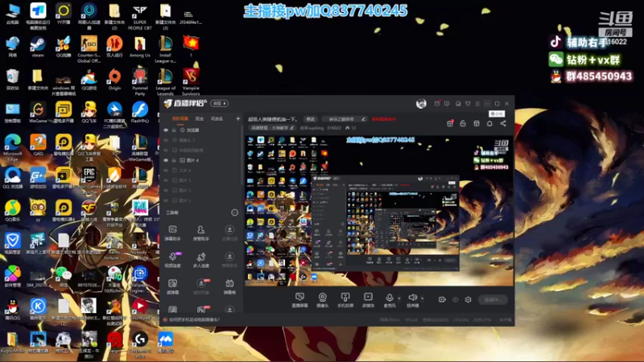This screenshot has width=644, height=362.
Task: Open download tool at right of 多人连麦
Action: tap(229, 260)
